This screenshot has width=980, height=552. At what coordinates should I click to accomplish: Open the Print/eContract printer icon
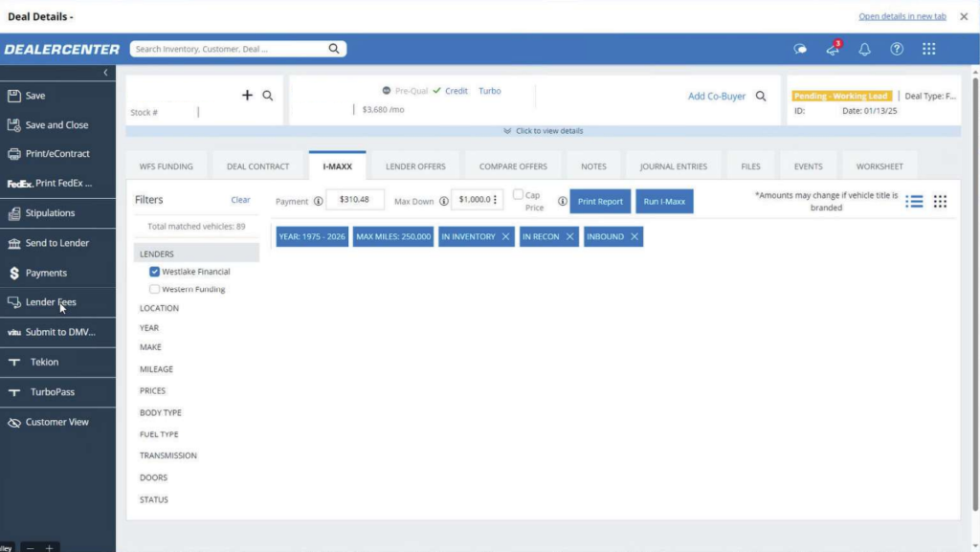click(x=13, y=154)
